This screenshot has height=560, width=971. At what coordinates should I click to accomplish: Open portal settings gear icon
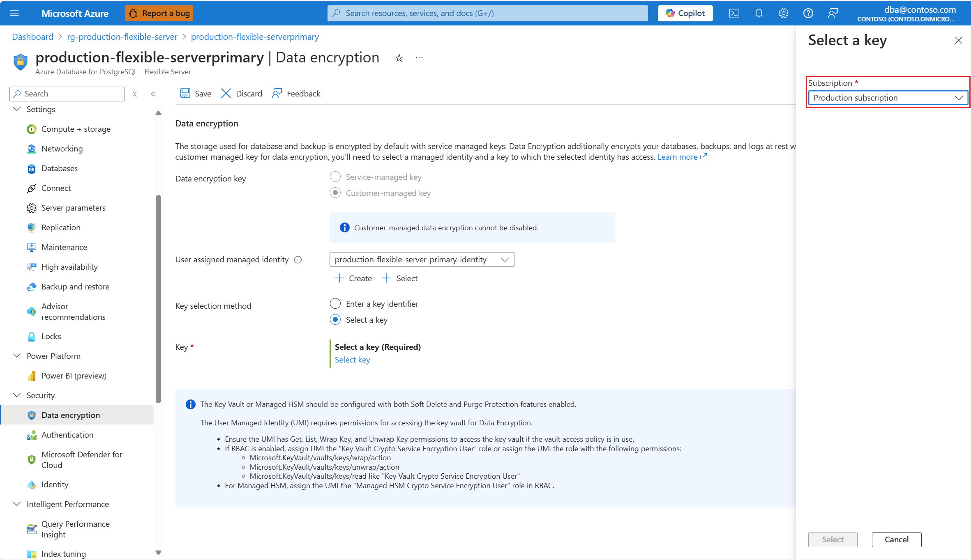click(x=783, y=13)
